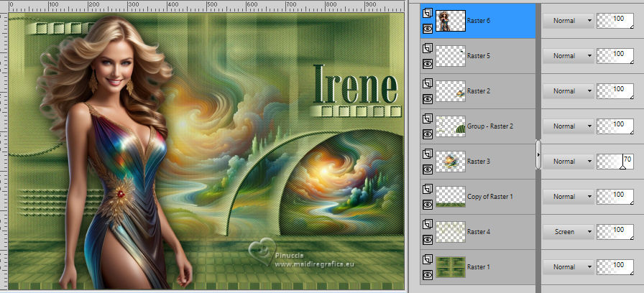Click layer type icon of Group - Raster 2

428,119
